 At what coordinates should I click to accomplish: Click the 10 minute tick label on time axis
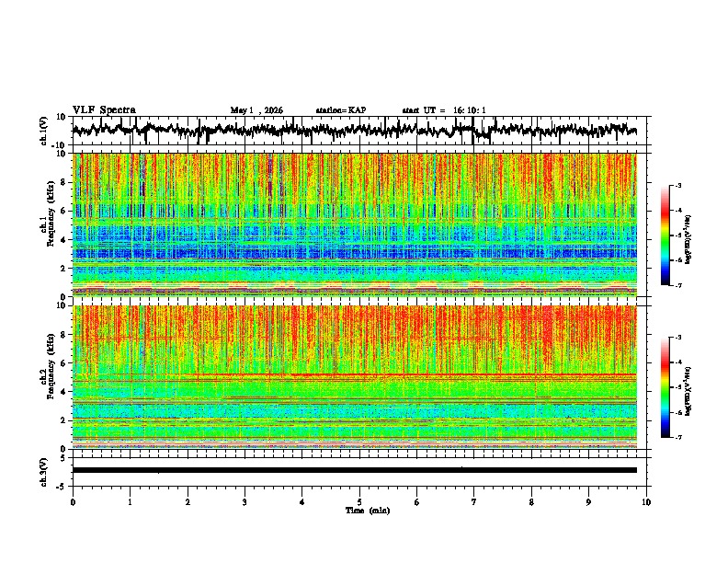coord(646,502)
